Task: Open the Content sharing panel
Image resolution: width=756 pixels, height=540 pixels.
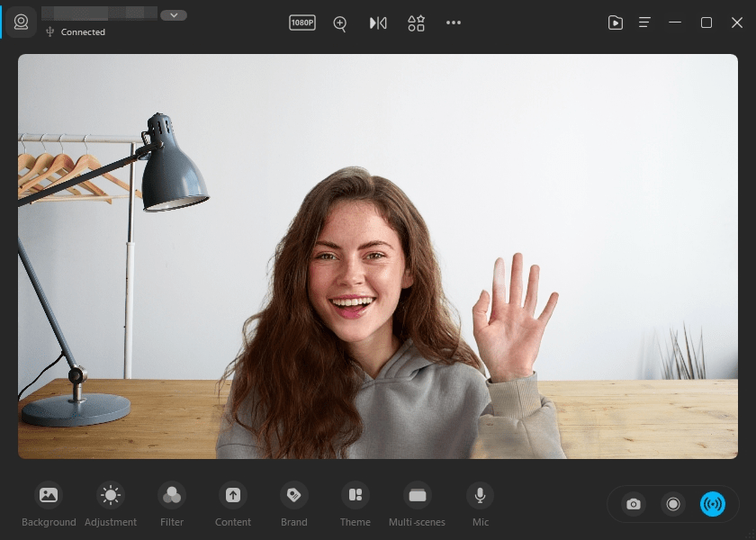Action: point(232,502)
